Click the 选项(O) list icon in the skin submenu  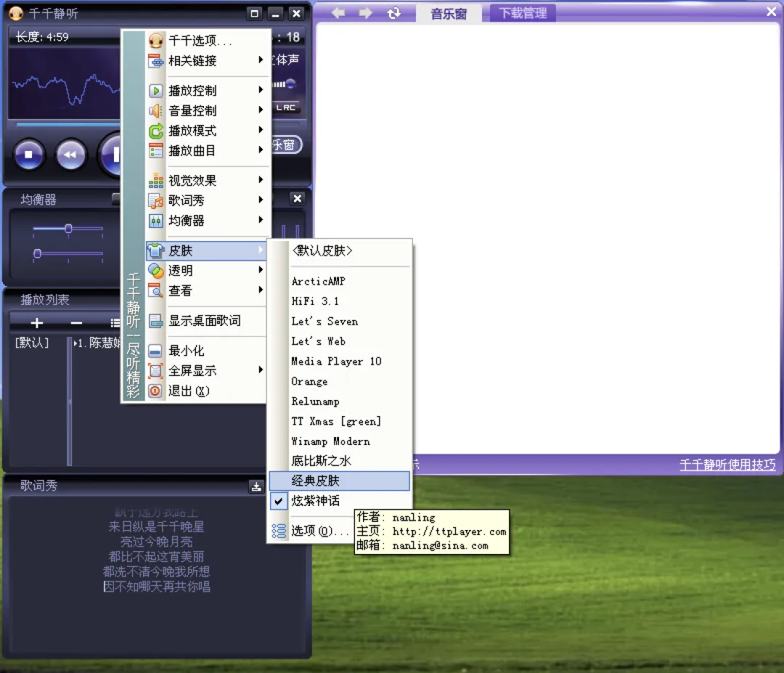(x=279, y=531)
